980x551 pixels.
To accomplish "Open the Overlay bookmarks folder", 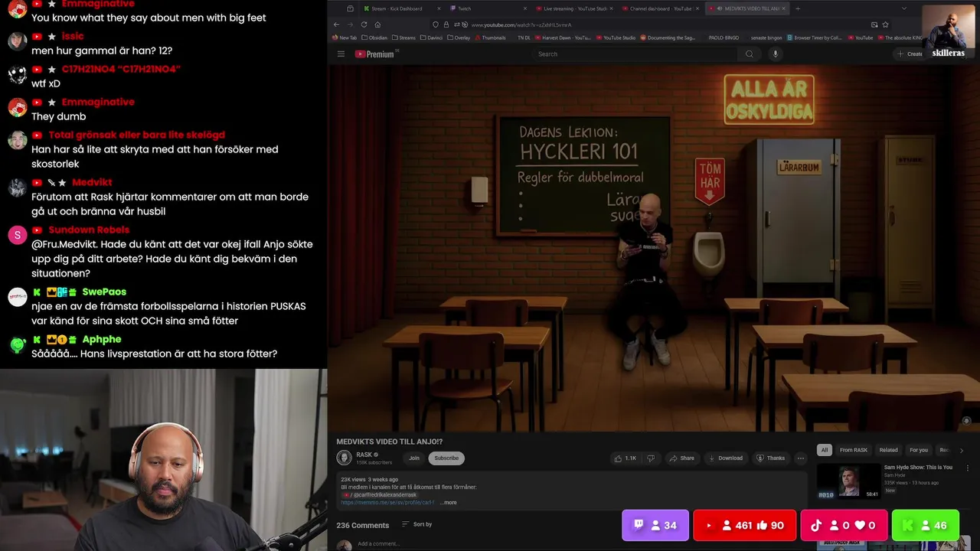I will [459, 37].
